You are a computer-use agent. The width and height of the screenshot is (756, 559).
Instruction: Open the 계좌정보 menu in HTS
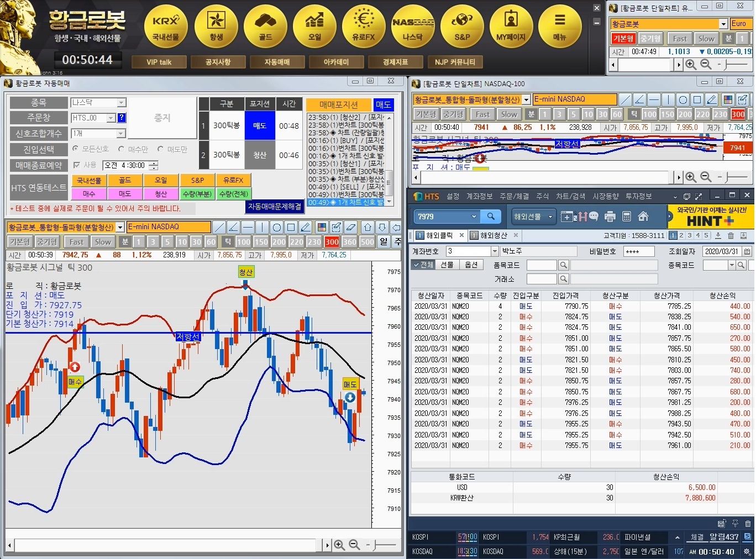[479, 196]
